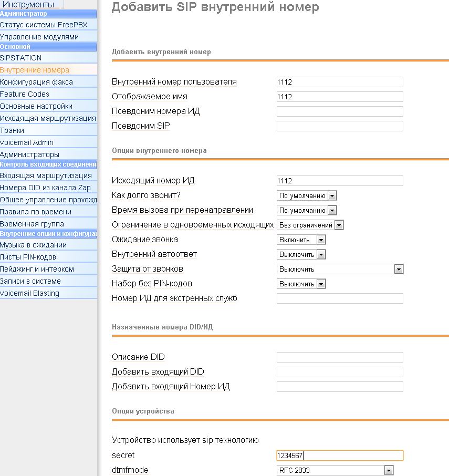
Task: Click the Защита от звонков label
Action: tap(148, 268)
